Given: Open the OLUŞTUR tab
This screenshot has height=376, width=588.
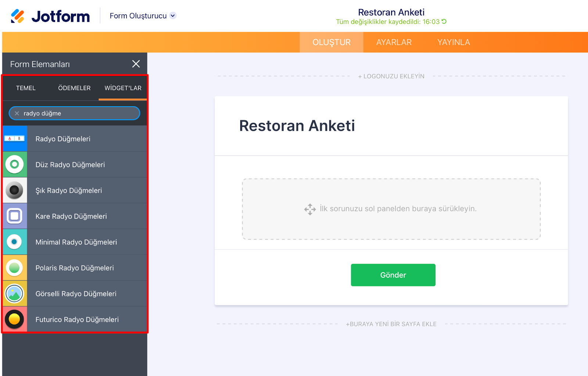Looking at the screenshot, I should click(x=331, y=42).
